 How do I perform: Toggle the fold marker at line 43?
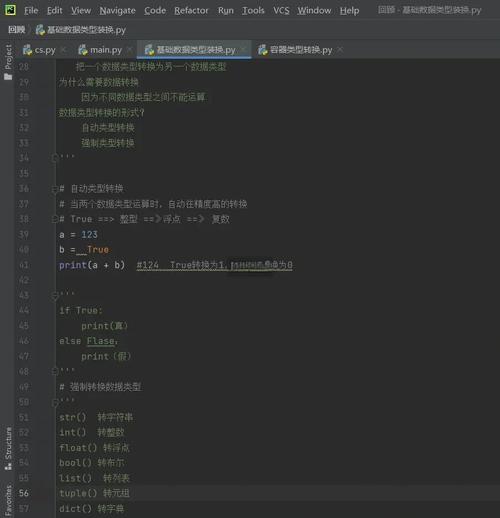pyautogui.click(x=55, y=296)
